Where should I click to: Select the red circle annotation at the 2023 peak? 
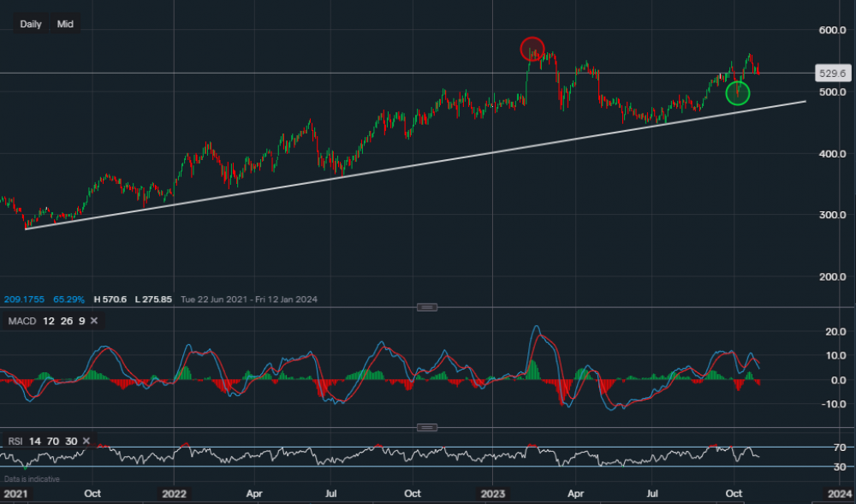tap(532, 49)
